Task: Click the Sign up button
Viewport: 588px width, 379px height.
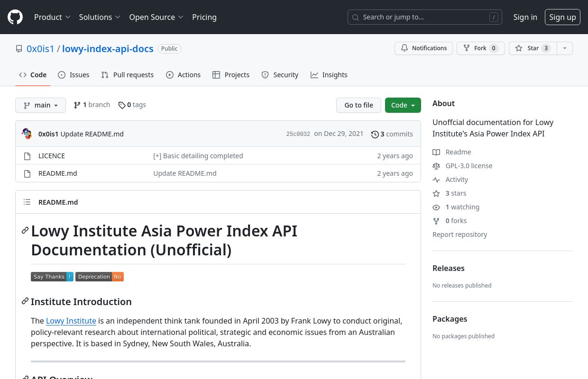Action: (x=562, y=17)
